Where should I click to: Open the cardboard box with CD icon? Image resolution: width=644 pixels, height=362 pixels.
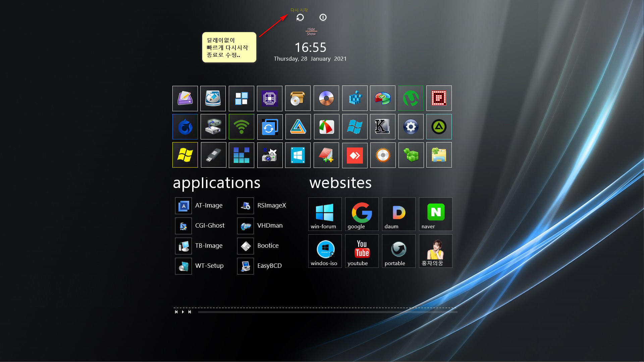tap(298, 99)
